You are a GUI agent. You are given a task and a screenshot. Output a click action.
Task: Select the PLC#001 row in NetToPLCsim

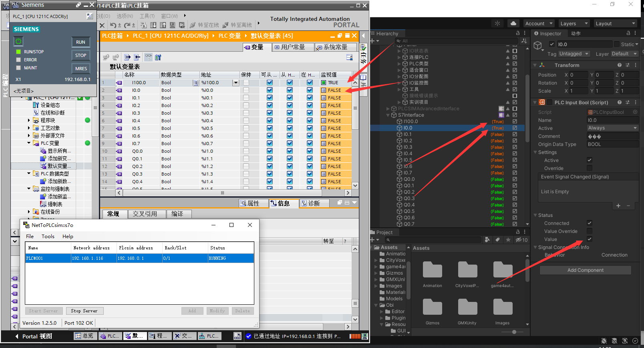pos(139,258)
